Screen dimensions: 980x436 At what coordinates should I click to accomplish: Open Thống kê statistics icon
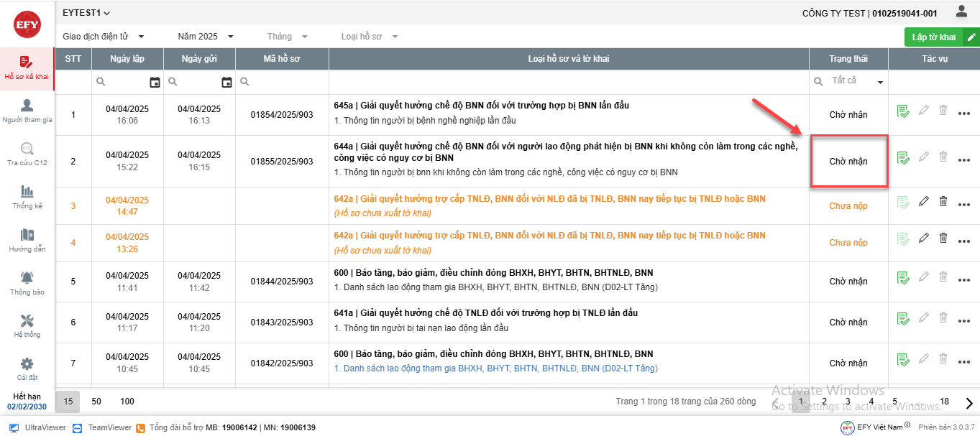[27, 198]
